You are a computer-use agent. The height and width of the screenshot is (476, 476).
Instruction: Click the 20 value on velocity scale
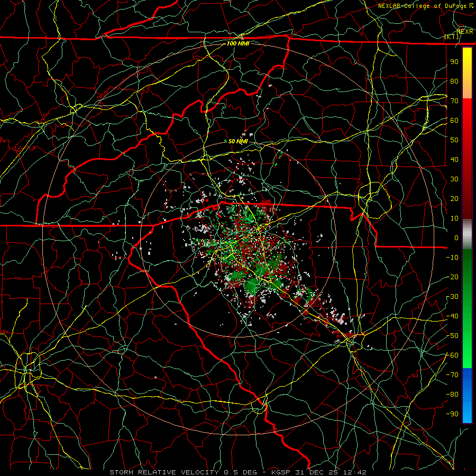tap(454, 199)
